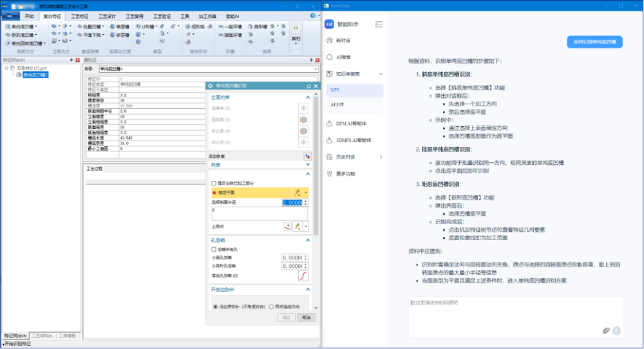Click the U形槽 ribbon tool

(x=146, y=26)
